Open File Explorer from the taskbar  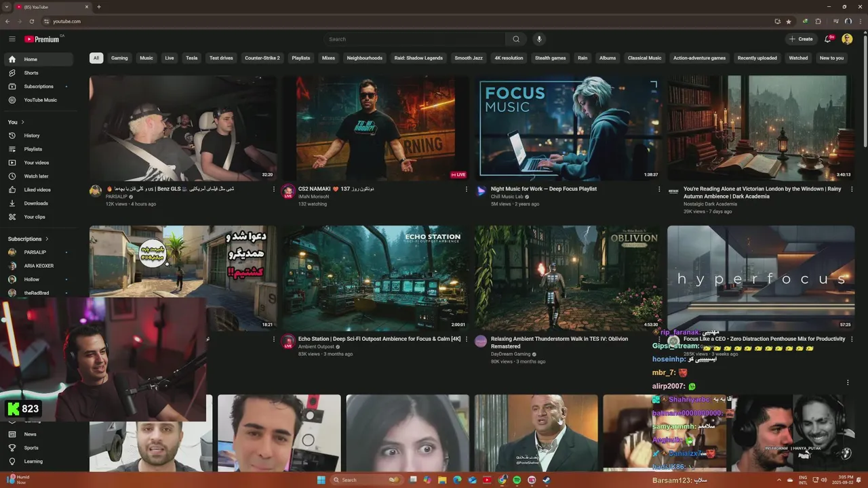coord(443,480)
